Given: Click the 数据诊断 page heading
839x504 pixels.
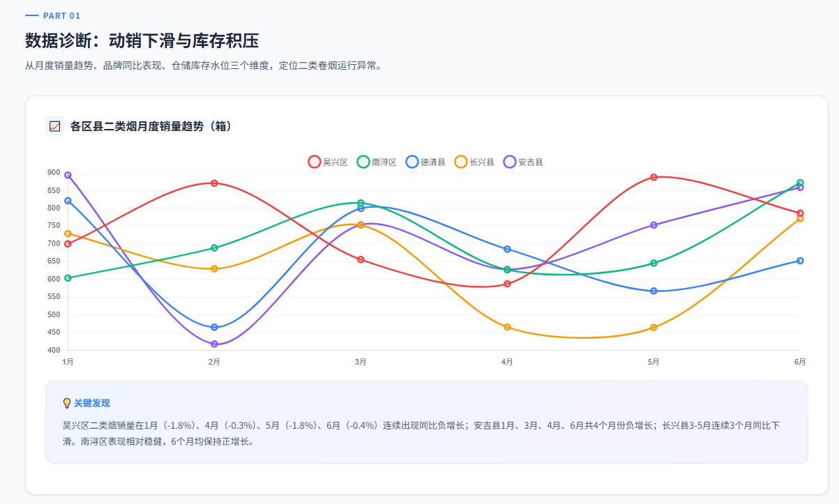Looking at the screenshot, I should [142, 40].
